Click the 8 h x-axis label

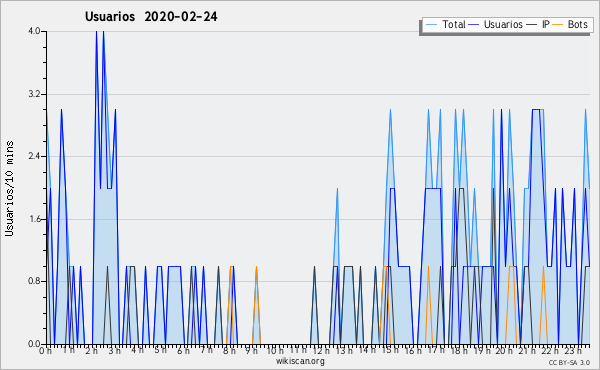[x=229, y=351]
